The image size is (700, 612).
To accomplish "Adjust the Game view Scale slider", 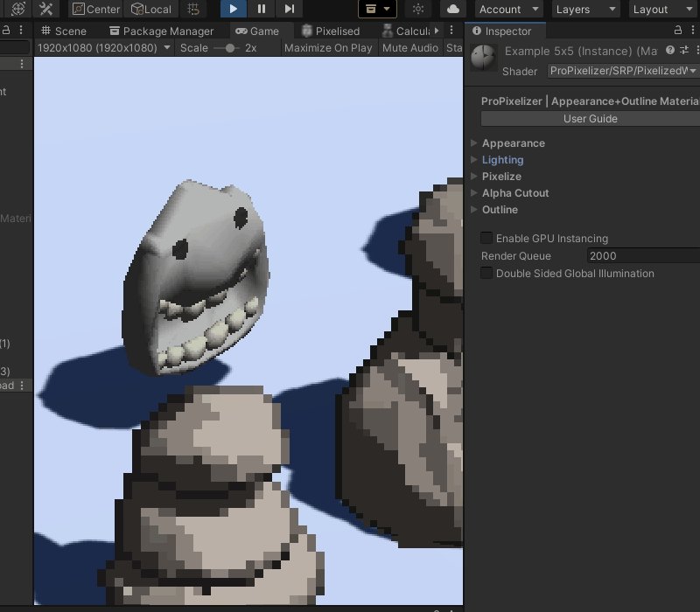I will coord(229,47).
